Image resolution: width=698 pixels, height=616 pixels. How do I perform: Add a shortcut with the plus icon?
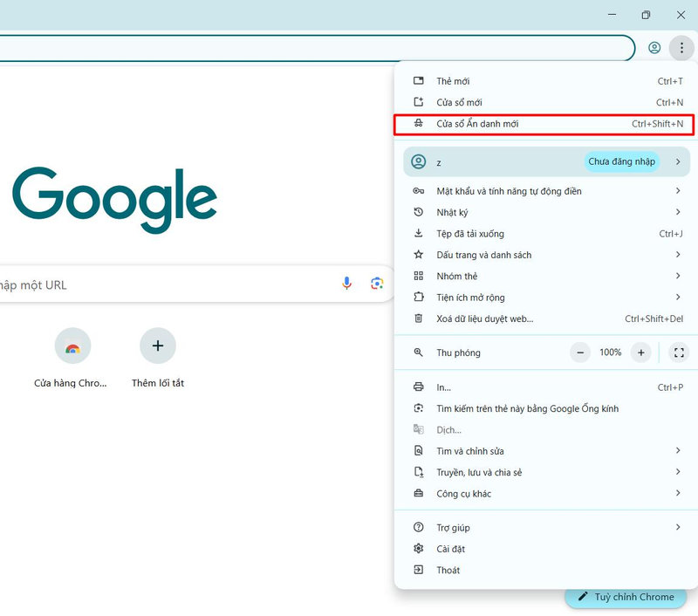pyautogui.click(x=158, y=346)
